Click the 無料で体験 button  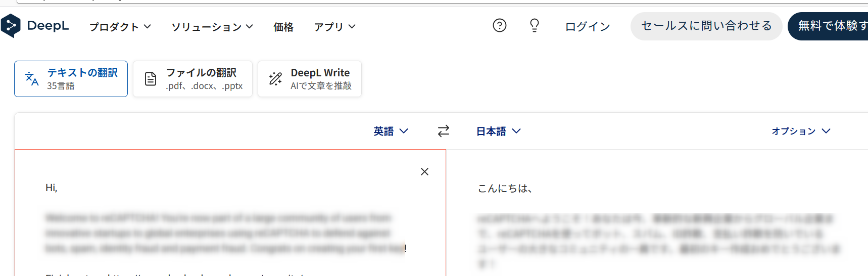(x=829, y=26)
